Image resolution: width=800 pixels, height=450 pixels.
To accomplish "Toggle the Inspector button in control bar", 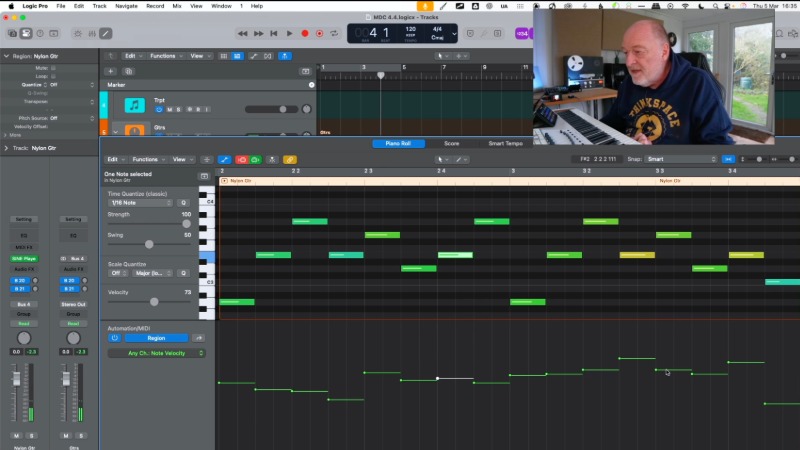I will pos(26,34).
